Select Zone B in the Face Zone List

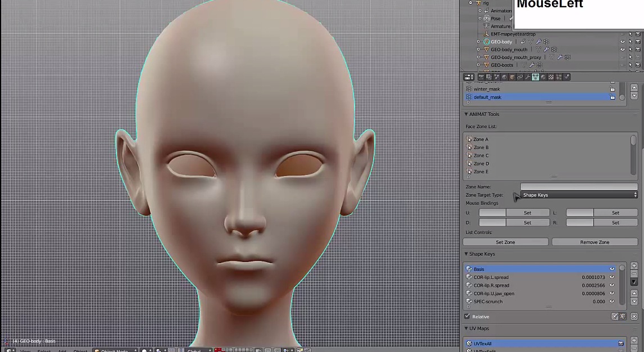tap(481, 147)
